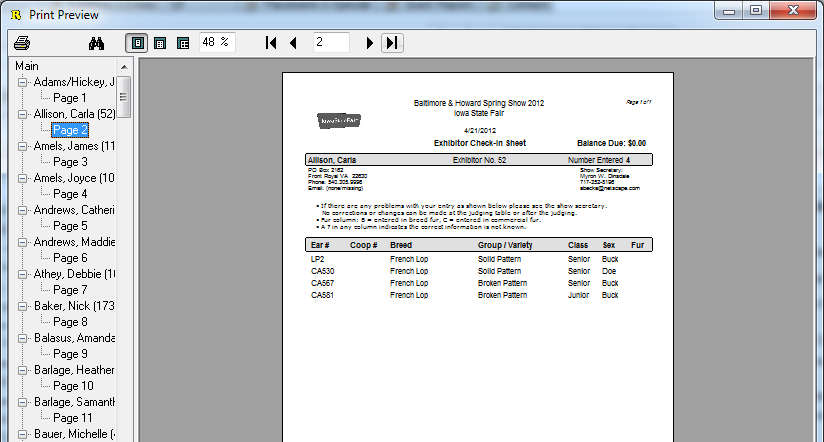Collapse the Amels, Joyce node

(x=23, y=179)
